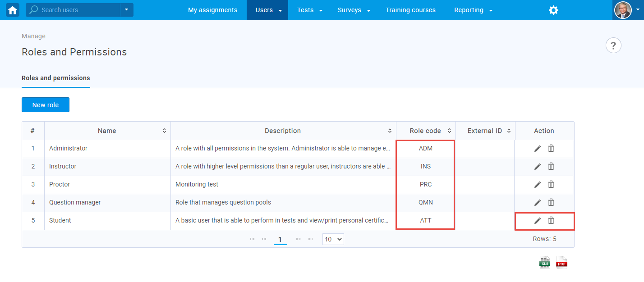Screen dimensions: 644x282
Task: Select the Proctor name cell
Action: coord(107,185)
